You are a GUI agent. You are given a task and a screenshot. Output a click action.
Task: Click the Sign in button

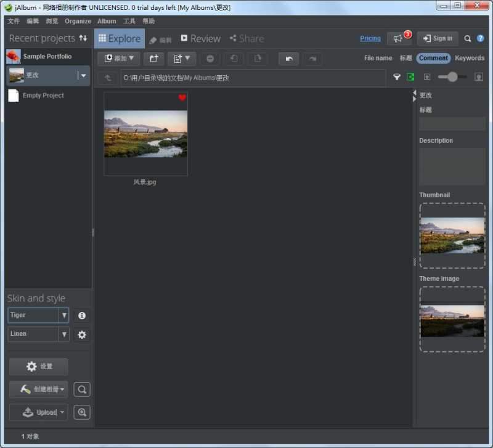(x=438, y=38)
